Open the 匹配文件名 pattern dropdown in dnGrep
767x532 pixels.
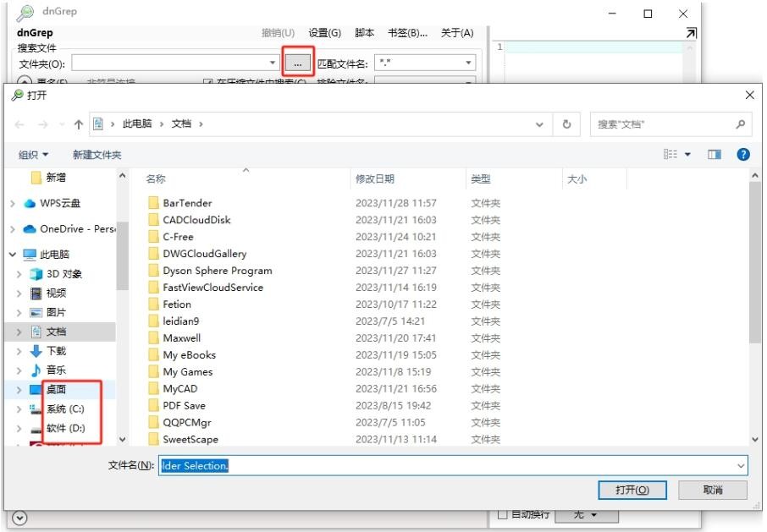pyautogui.click(x=468, y=63)
